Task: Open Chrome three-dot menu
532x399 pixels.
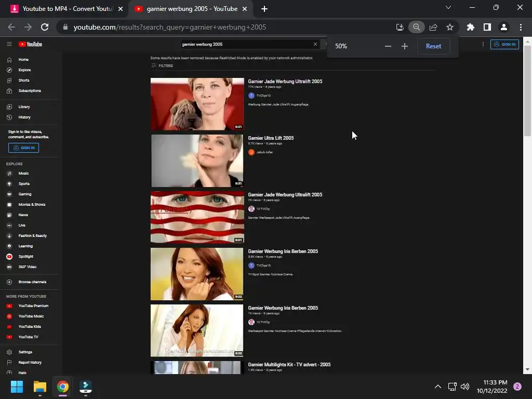Action: (x=521, y=27)
